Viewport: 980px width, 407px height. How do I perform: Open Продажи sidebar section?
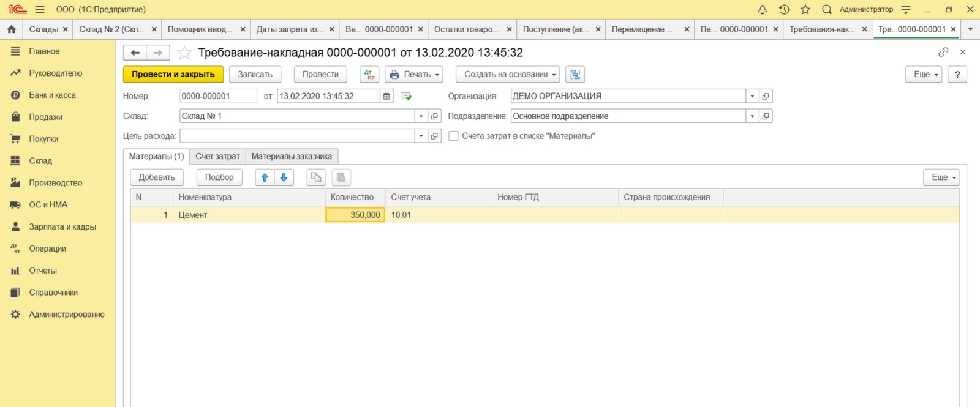pyautogui.click(x=58, y=117)
